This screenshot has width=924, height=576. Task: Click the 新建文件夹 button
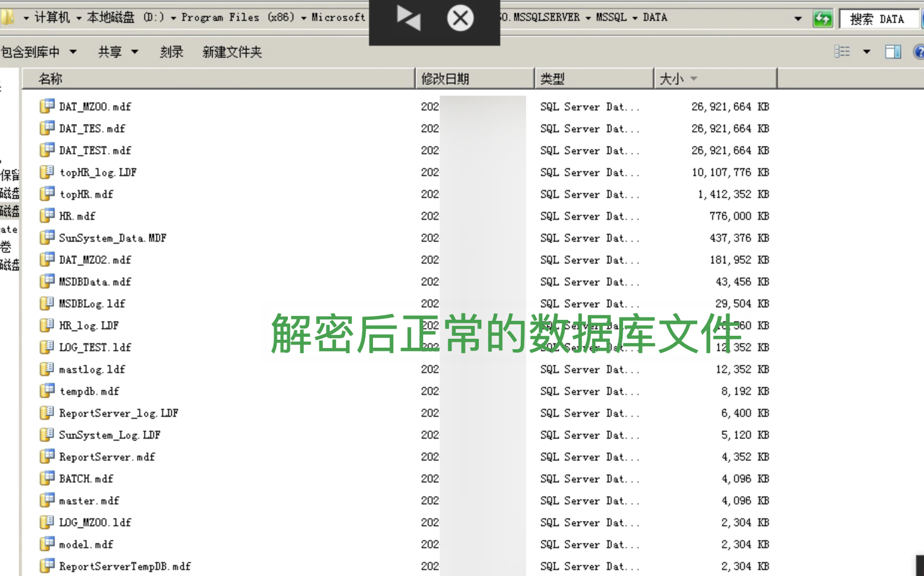pos(232,52)
